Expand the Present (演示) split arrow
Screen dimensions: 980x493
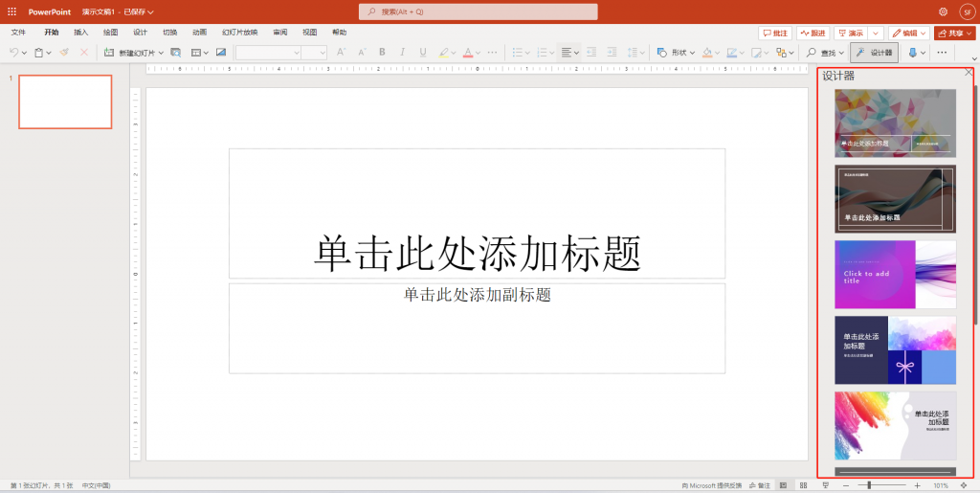(877, 34)
